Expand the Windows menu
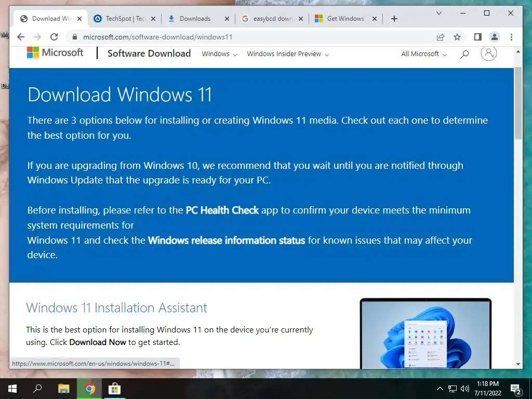The height and width of the screenshot is (399, 532). 219,54
